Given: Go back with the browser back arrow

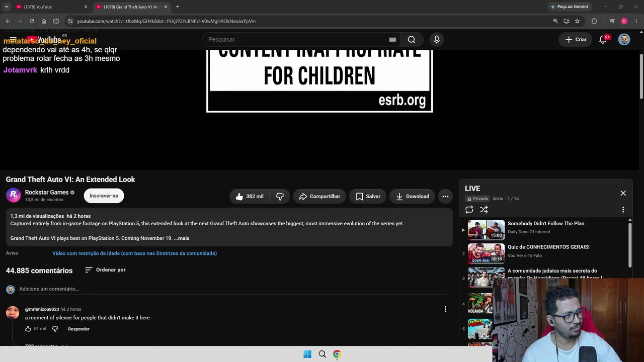Looking at the screenshot, I should 8,21.
